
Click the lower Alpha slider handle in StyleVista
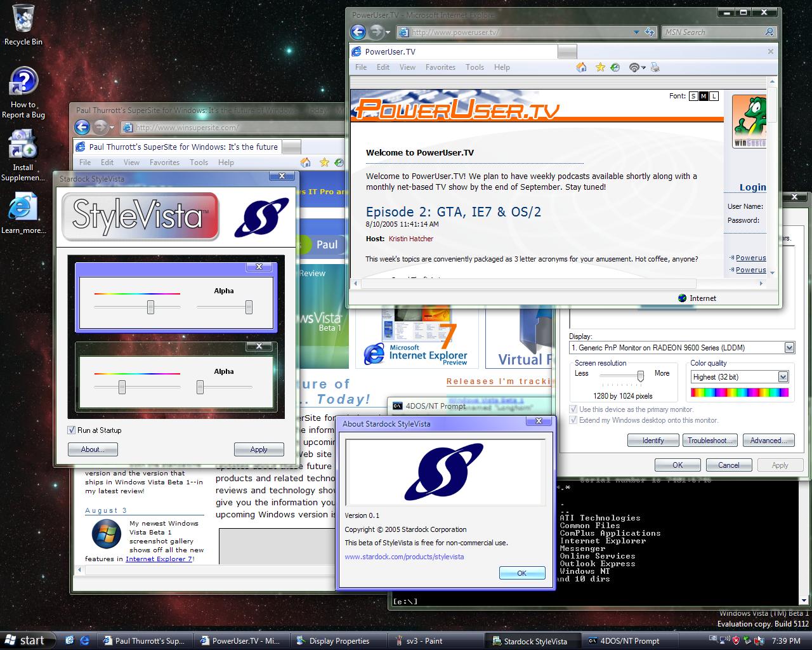tap(200, 387)
